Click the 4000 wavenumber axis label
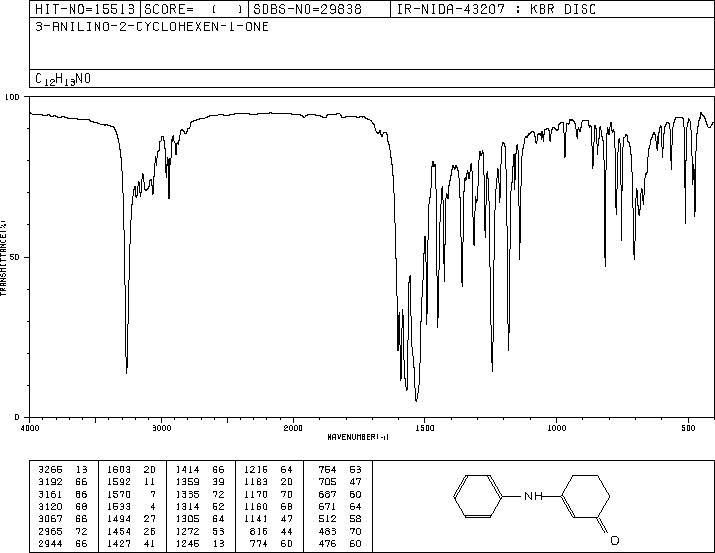This screenshot has height=553, width=715. point(30,428)
